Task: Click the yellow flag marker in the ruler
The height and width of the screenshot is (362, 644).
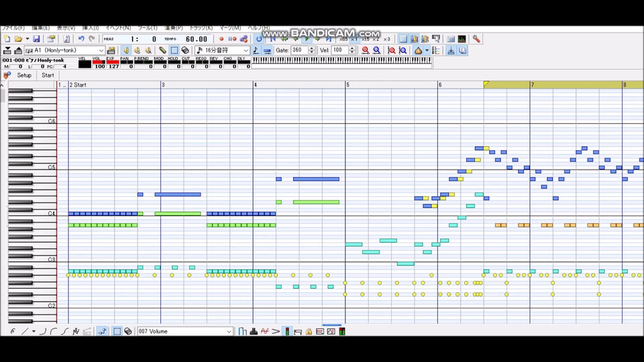Action: click(486, 84)
